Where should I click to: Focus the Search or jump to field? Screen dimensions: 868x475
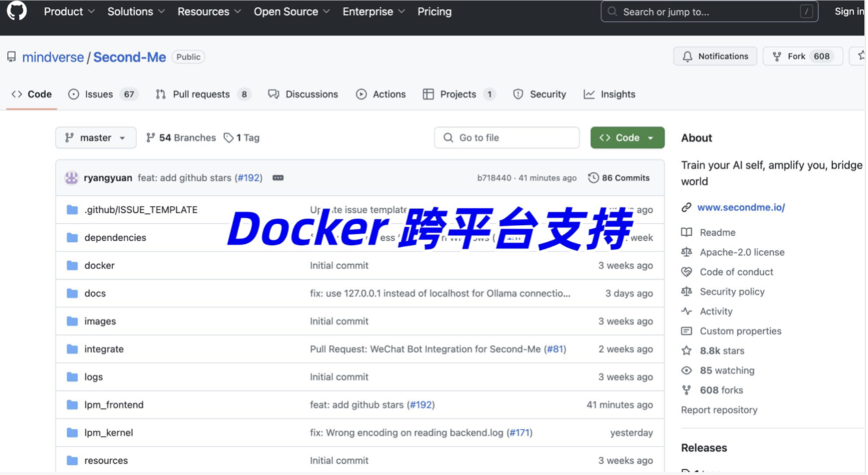click(x=709, y=11)
